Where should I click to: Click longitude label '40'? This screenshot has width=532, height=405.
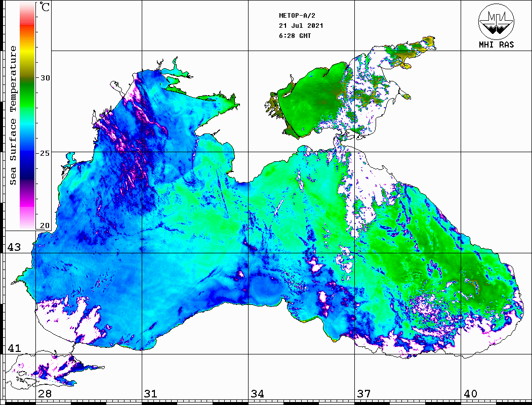point(470,394)
